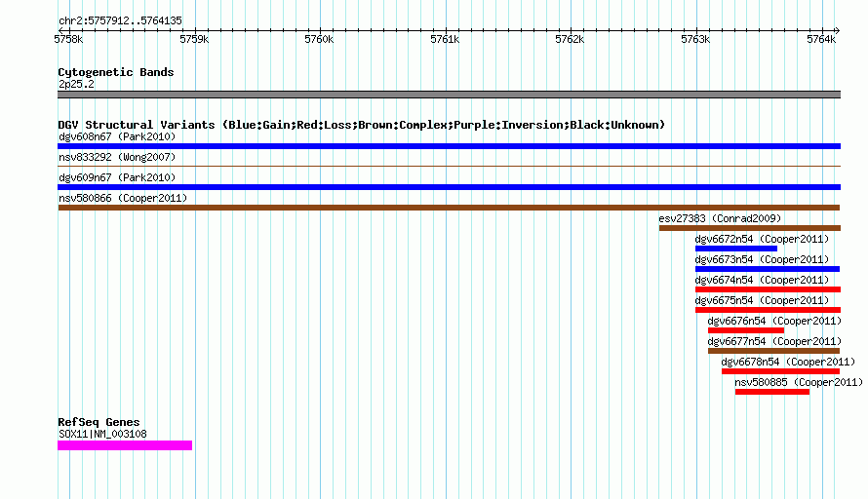Image resolution: width=868 pixels, height=499 pixels.
Task: Click the 5761k ruler tick label
Action: pyautogui.click(x=445, y=39)
